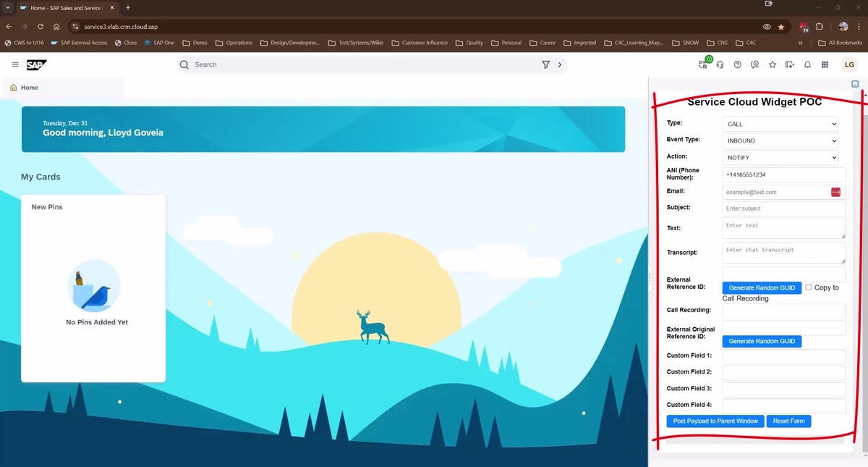
Task: Open the favorites star in SAP header
Action: click(x=772, y=64)
